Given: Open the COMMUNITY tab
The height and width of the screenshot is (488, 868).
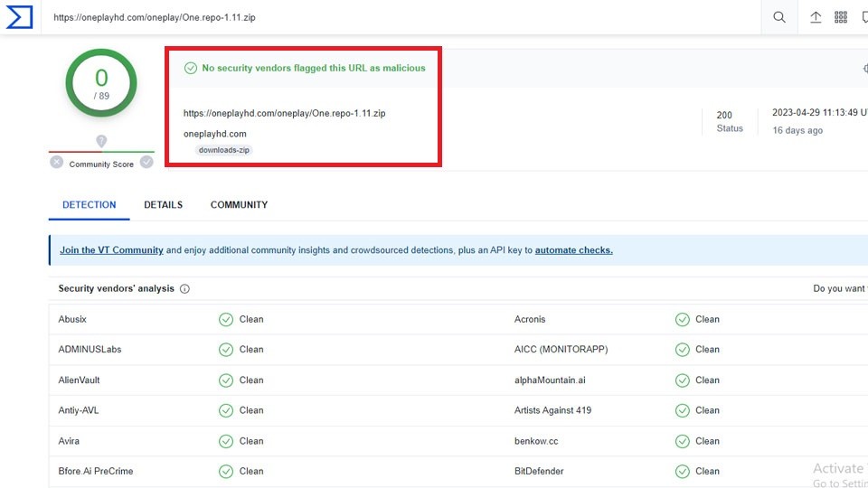Looking at the screenshot, I should [x=239, y=205].
